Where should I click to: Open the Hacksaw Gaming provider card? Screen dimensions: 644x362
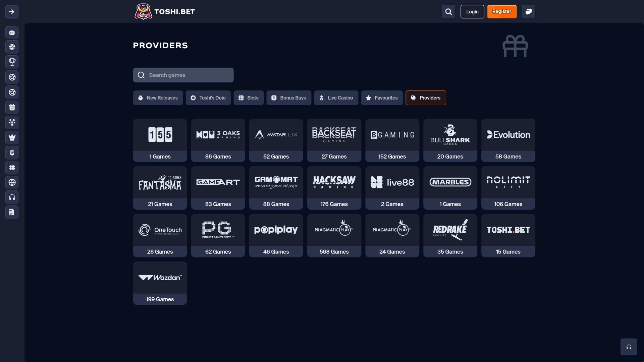tap(334, 188)
